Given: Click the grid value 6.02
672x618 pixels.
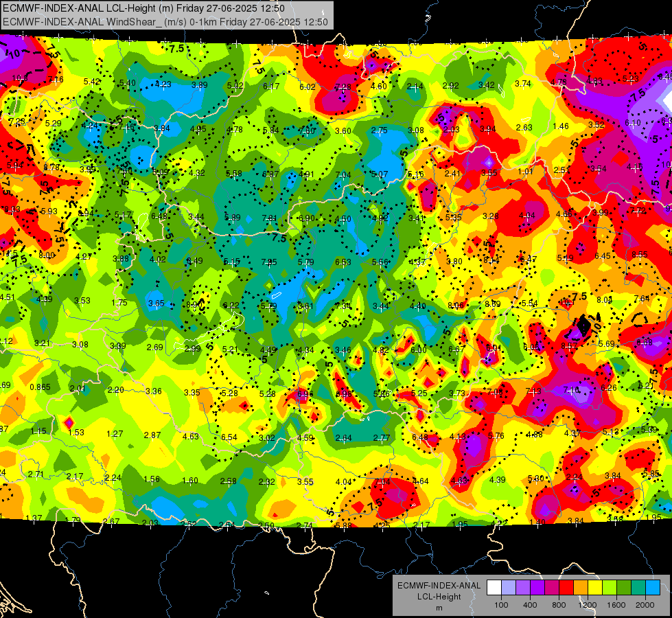Looking at the screenshot, I should point(308,87).
